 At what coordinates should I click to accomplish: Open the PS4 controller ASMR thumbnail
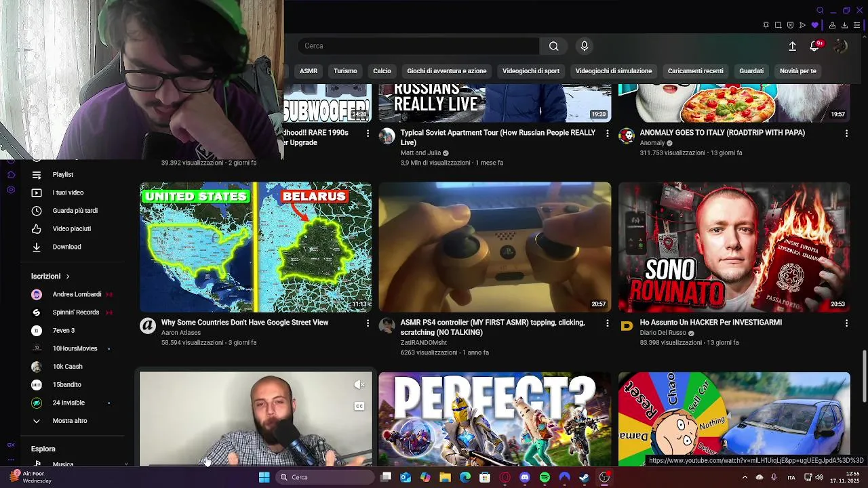click(495, 247)
